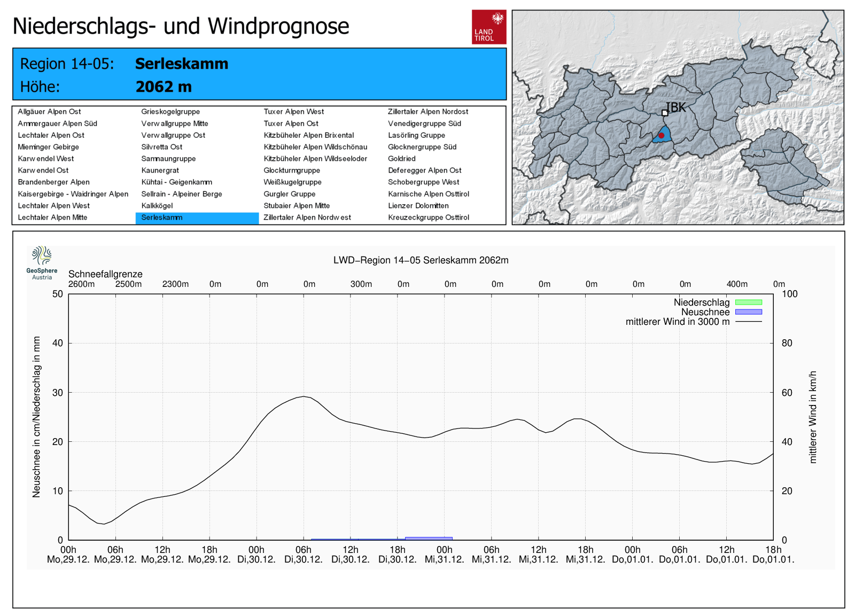The width and height of the screenshot is (855, 616).
Task: Click the Region 14-05 label
Action: click(67, 64)
